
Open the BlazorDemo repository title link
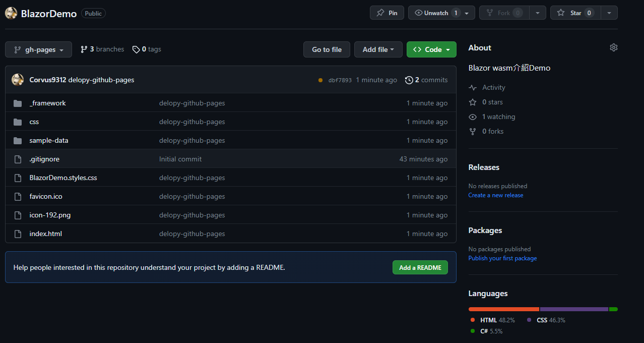(x=49, y=14)
